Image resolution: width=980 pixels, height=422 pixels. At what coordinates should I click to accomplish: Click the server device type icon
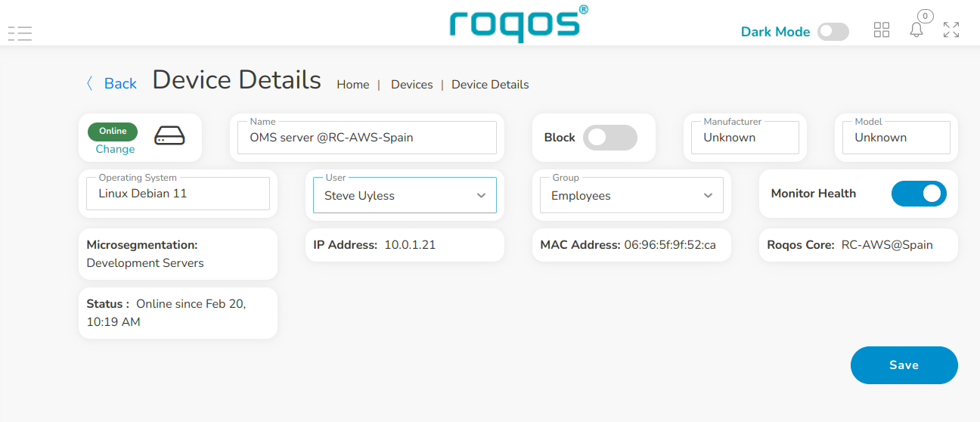[169, 136]
